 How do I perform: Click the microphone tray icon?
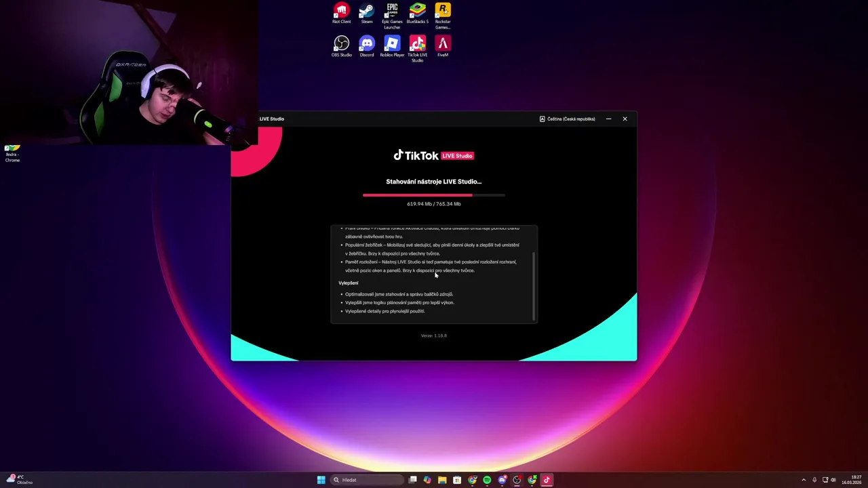(x=814, y=480)
